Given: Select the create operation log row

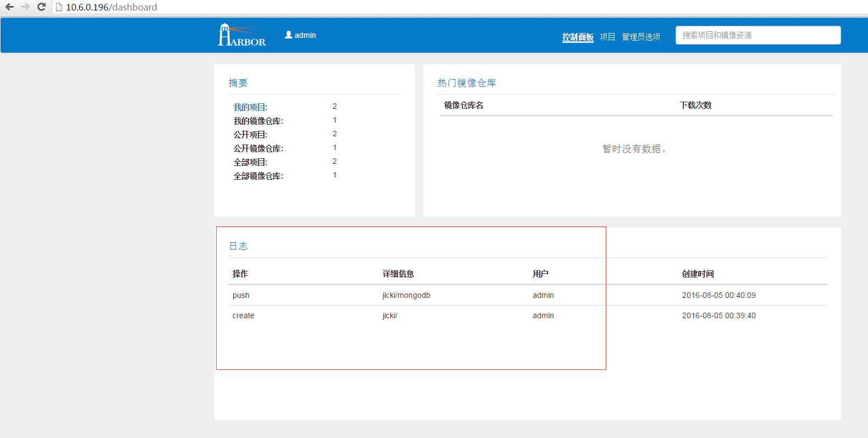Looking at the screenshot, I should pos(244,315).
